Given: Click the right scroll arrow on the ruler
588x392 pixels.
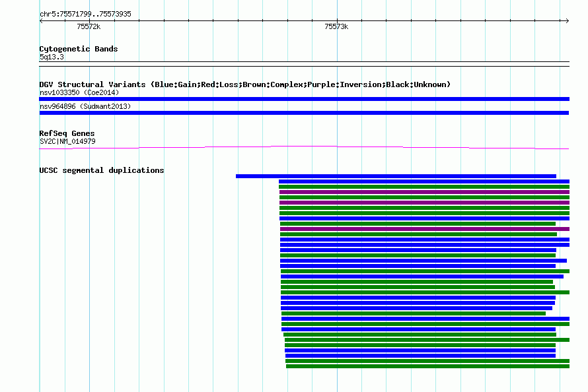Looking at the screenshot, I should click(x=567, y=21).
